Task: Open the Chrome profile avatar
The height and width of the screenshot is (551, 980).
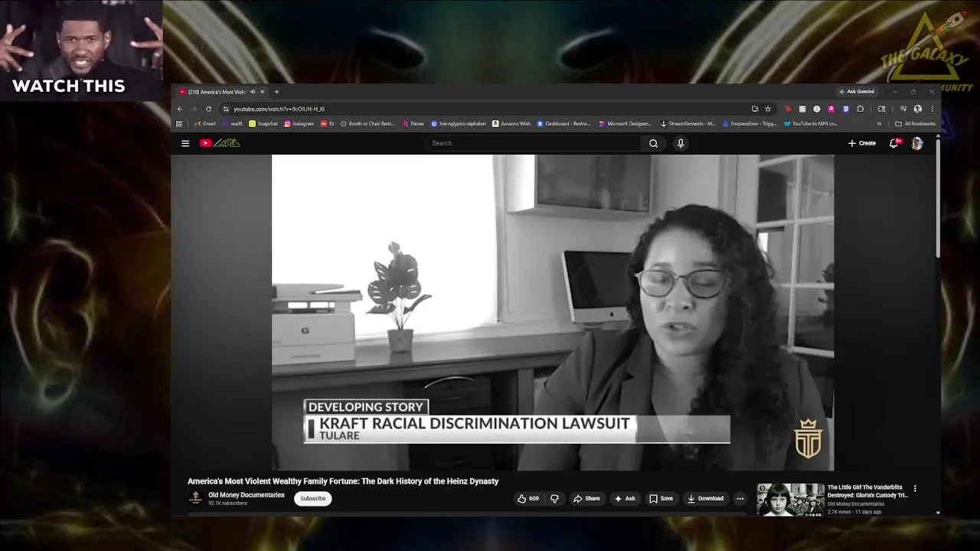Action: click(x=917, y=109)
